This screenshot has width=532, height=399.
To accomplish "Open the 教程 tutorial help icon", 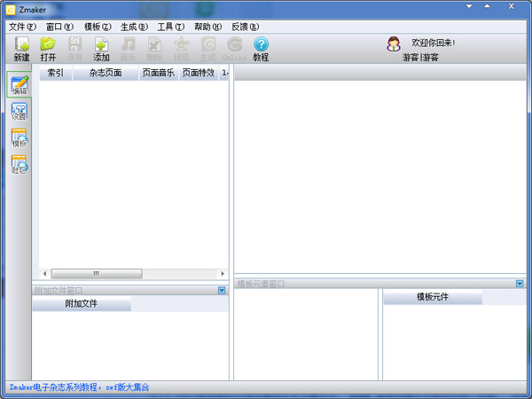I will (x=261, y=49).
